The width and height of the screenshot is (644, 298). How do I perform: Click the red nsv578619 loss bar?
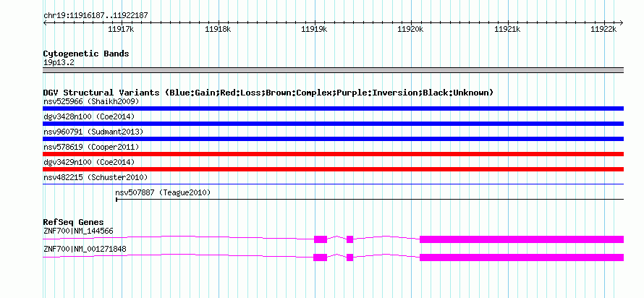pos(333,154)
